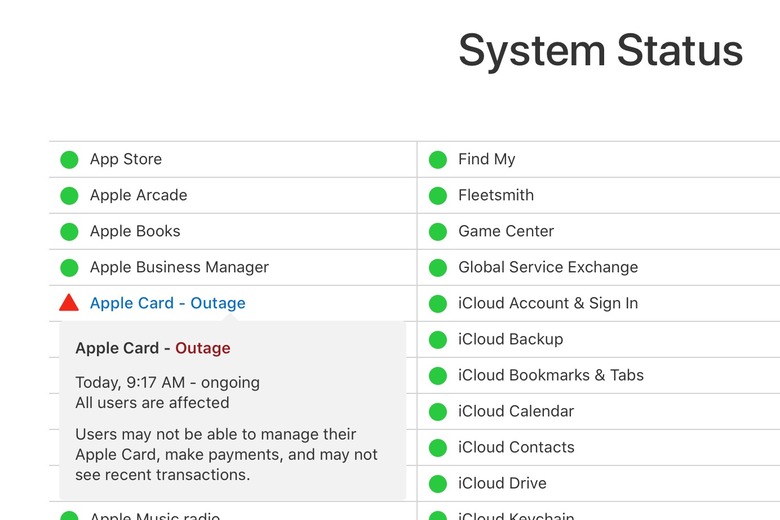Click green status dot for Apple Arcade

tap(69, 196)
